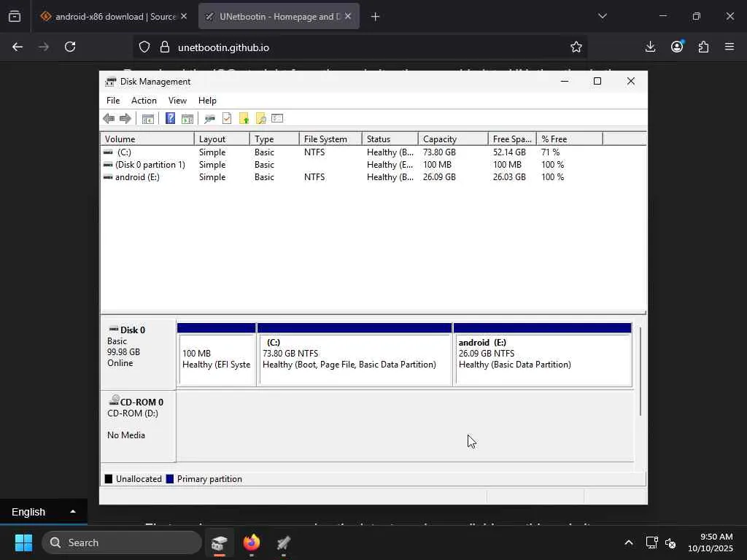Image resolution: width=747 pixels, height=560 pixels.
Task: Click the yellow folder with magnifier icon
Action: (260, 118)
